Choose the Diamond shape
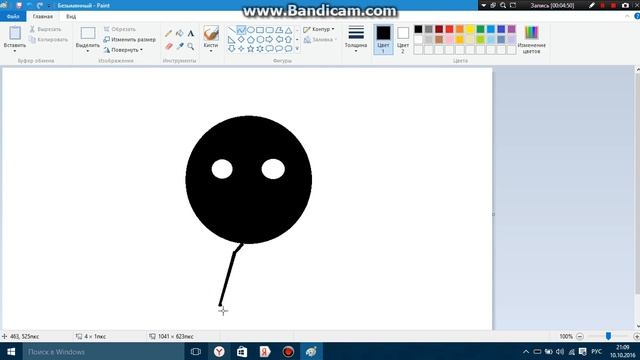Viewport: 640px width, 360px height. click(x=241, y=40)
